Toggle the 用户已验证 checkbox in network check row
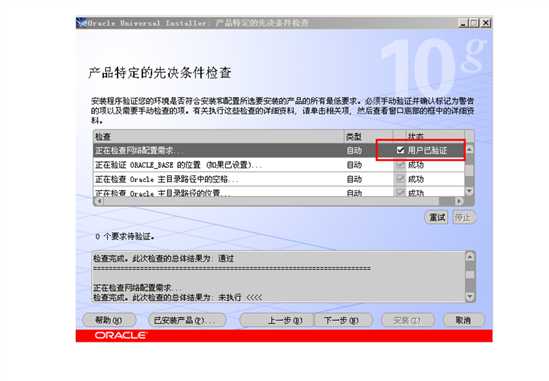The height and width of the screenshot is (381, 549). 400,150
